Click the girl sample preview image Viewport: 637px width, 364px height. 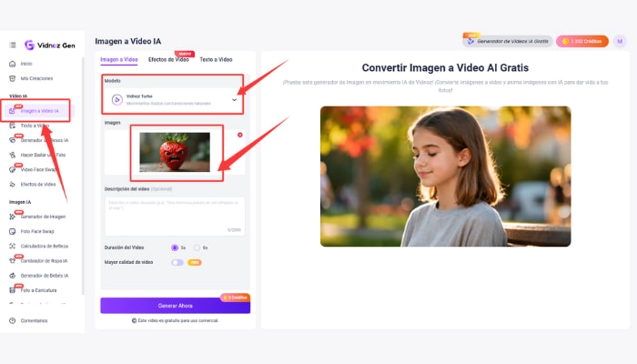pyautogui.click(x=445, y=177)
